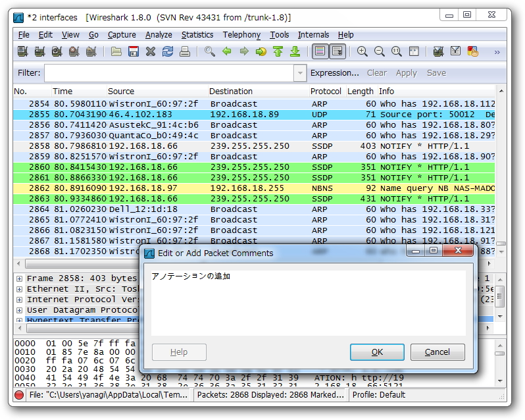525x420 pixels.
Task: Jump to the last packet icon
Action: [x=295, y=51]
